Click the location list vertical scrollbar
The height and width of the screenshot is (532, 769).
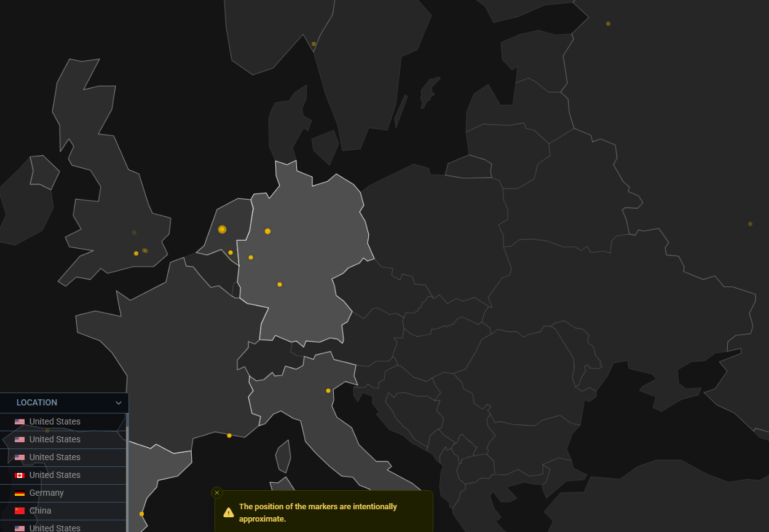(127, 472)
